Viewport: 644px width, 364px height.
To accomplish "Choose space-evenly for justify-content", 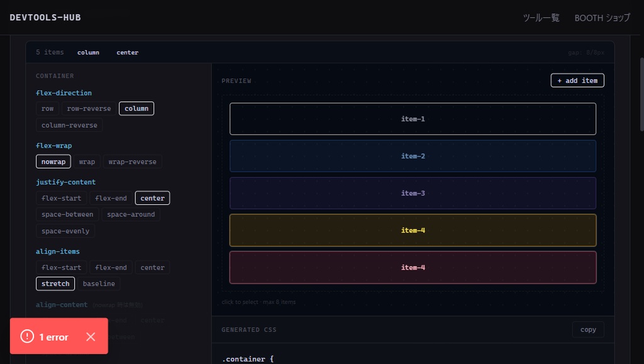I will pos(65,231).
